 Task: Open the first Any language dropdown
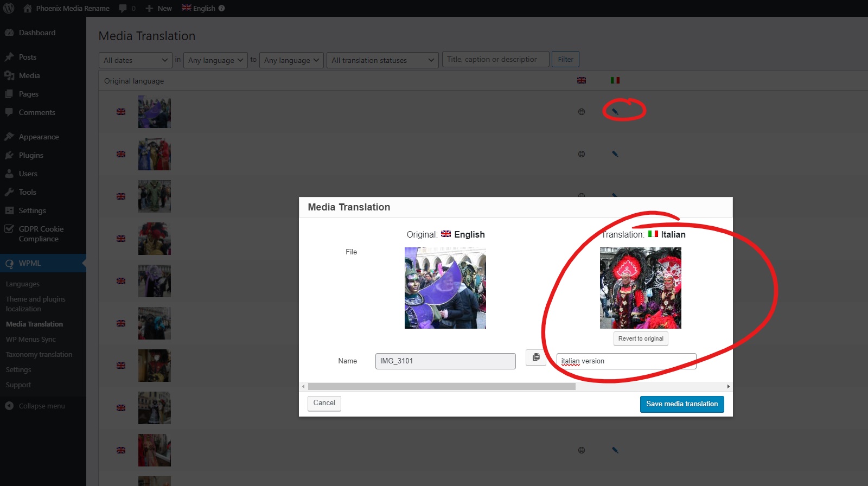tap(215, 60)
